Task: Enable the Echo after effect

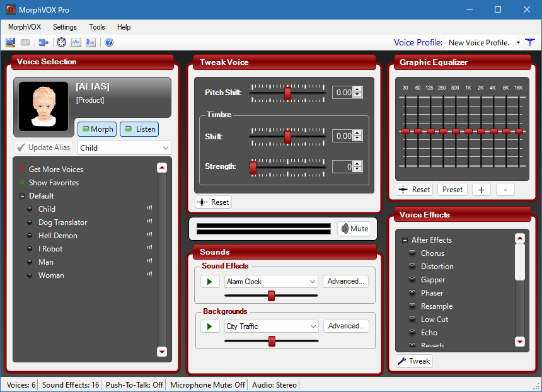Action: (x=412, y=333)
